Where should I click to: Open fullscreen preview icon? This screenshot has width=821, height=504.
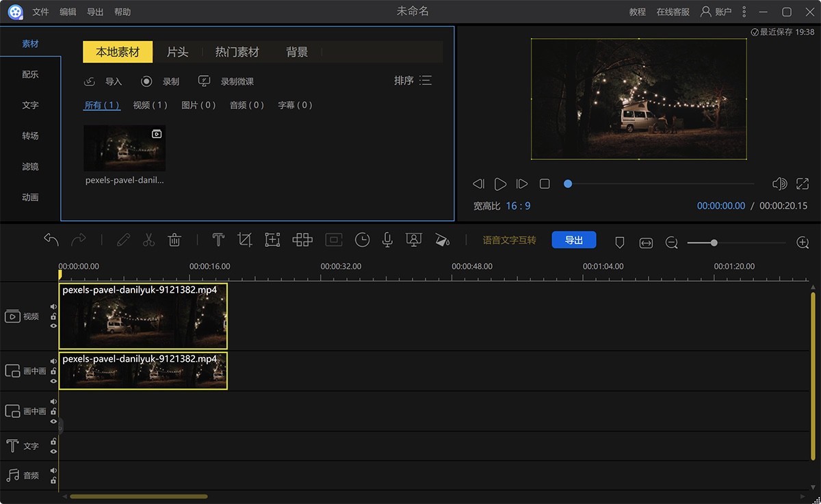(803, 184)
